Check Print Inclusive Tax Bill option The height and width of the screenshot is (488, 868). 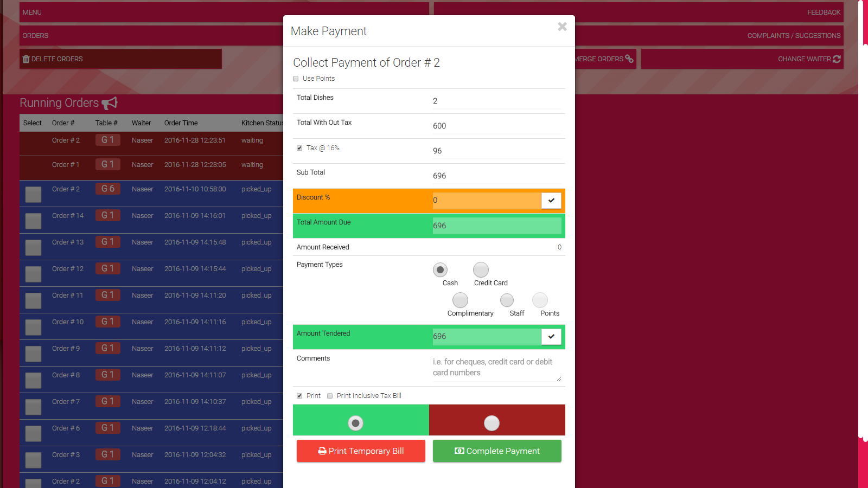pyautogui.click(x=330, y=396)
